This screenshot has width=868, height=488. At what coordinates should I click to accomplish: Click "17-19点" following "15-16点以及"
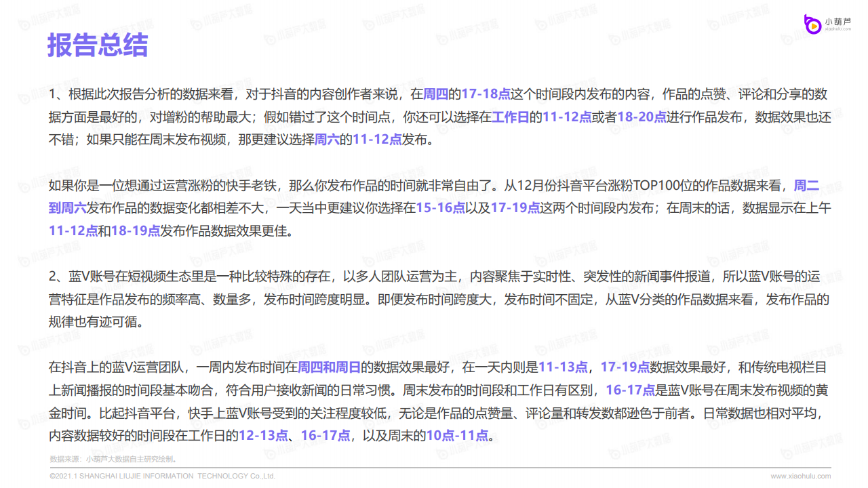[515, 208]
